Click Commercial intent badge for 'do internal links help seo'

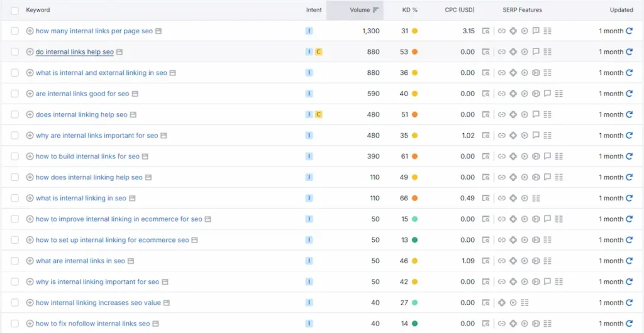[x=319, y=52]
